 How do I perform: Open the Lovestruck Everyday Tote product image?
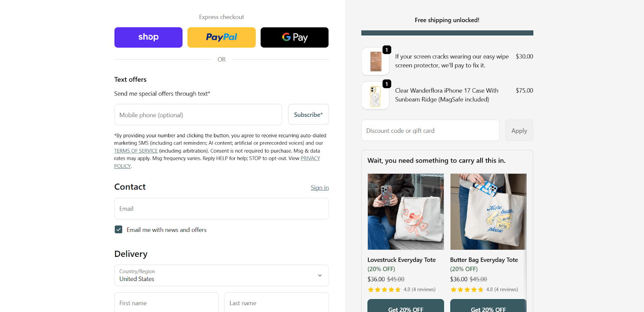tap(405, 212)
